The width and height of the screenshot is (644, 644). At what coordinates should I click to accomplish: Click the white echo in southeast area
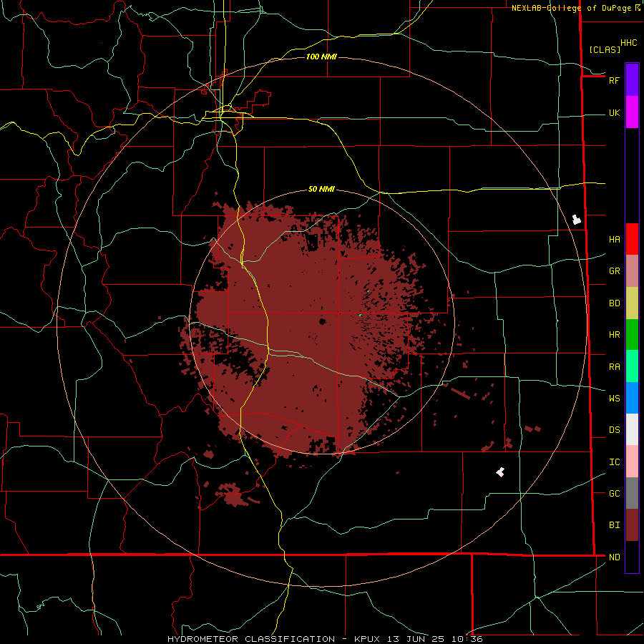(x=500, y=472)
